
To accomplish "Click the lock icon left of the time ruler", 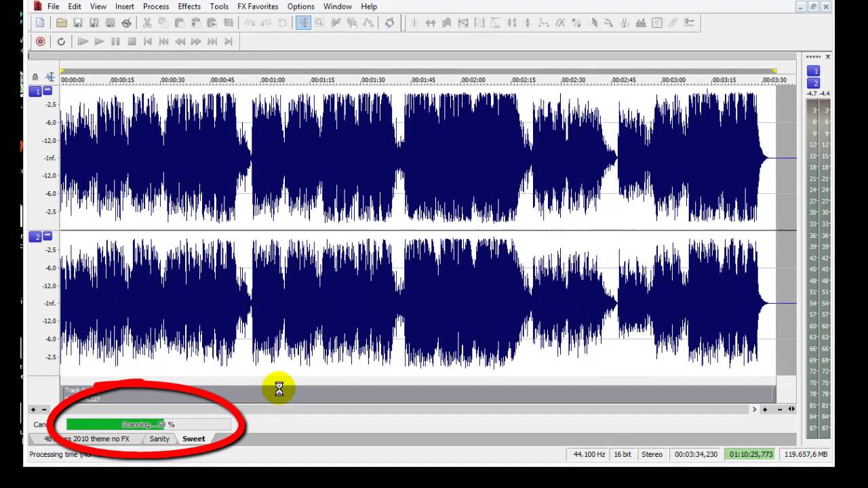I will (x=35, y=77).
